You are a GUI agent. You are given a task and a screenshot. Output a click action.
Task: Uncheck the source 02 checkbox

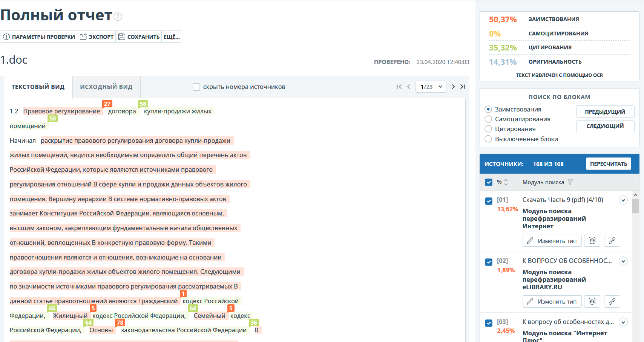point(489,262)
